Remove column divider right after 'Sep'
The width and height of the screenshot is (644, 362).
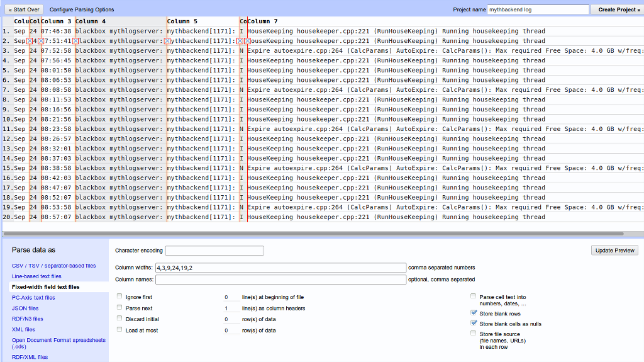(30, 41)
